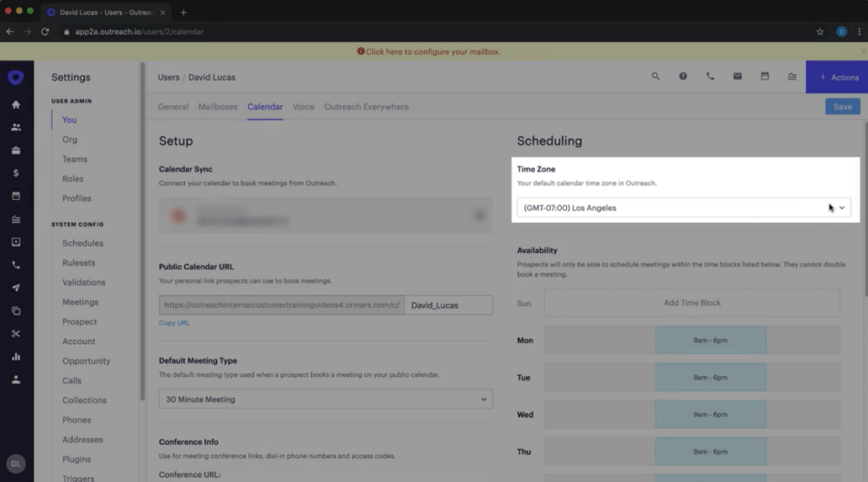
Task: Select Wednesday 9am - 6pm time block
Action: [711, 414]
